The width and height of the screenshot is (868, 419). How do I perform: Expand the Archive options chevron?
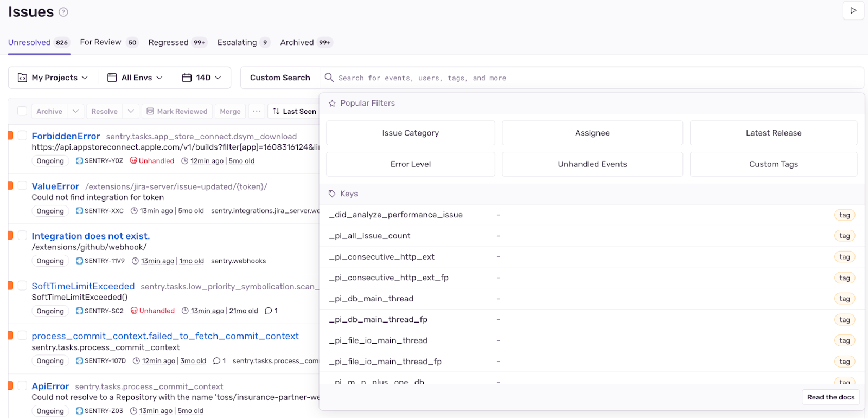pyautogui.click(x=75, y=111)
